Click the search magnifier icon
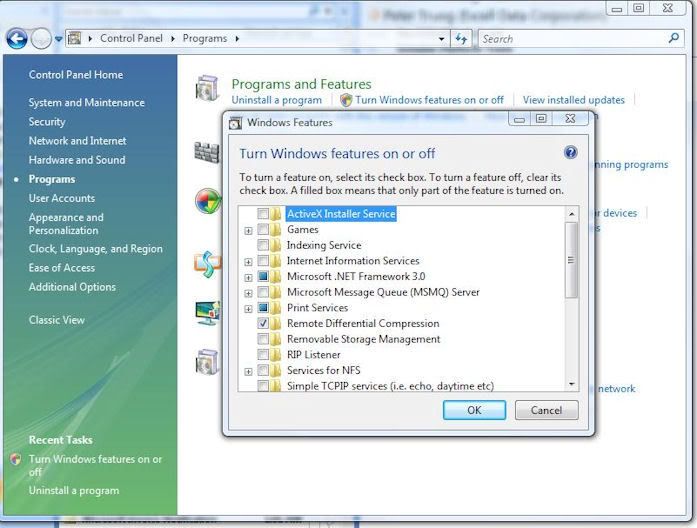This screenshot has width=697, height=528. pyautogui.click(x=673, y=38)
